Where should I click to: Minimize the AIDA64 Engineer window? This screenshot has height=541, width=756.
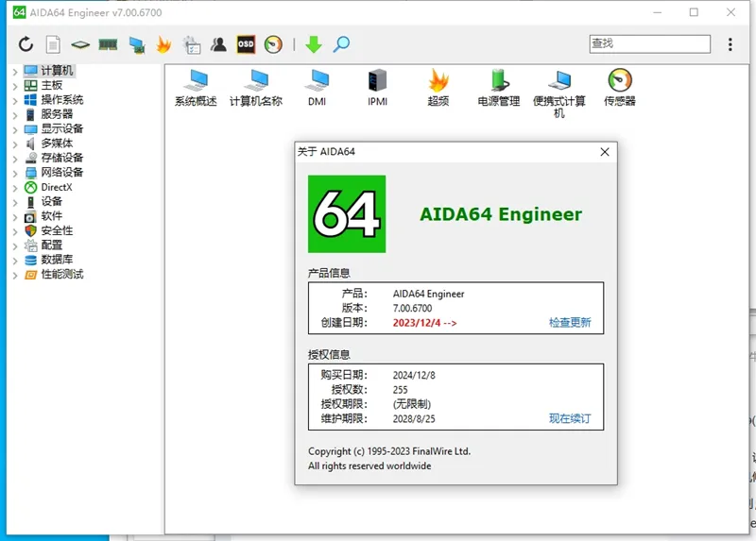657,12
